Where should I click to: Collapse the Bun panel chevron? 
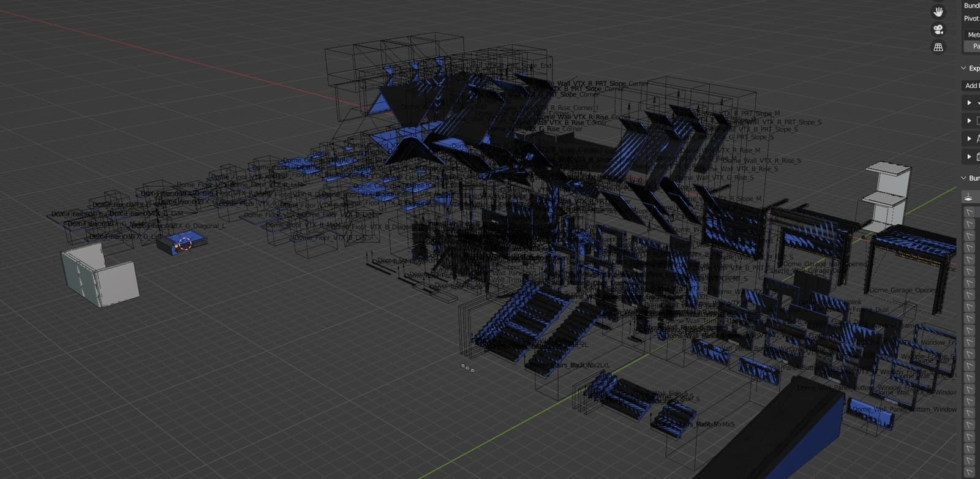click(963, 178)
